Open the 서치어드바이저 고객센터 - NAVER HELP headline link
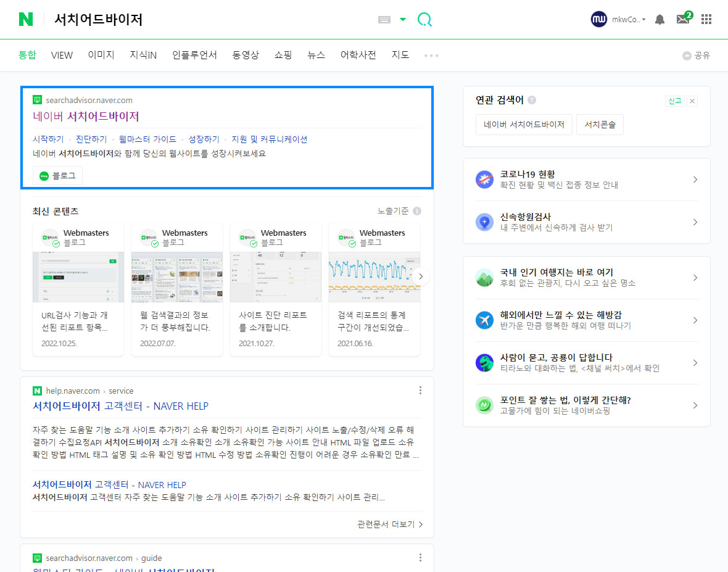The height and width of the screenshot is (572, 728). click(x=120, y=406)
